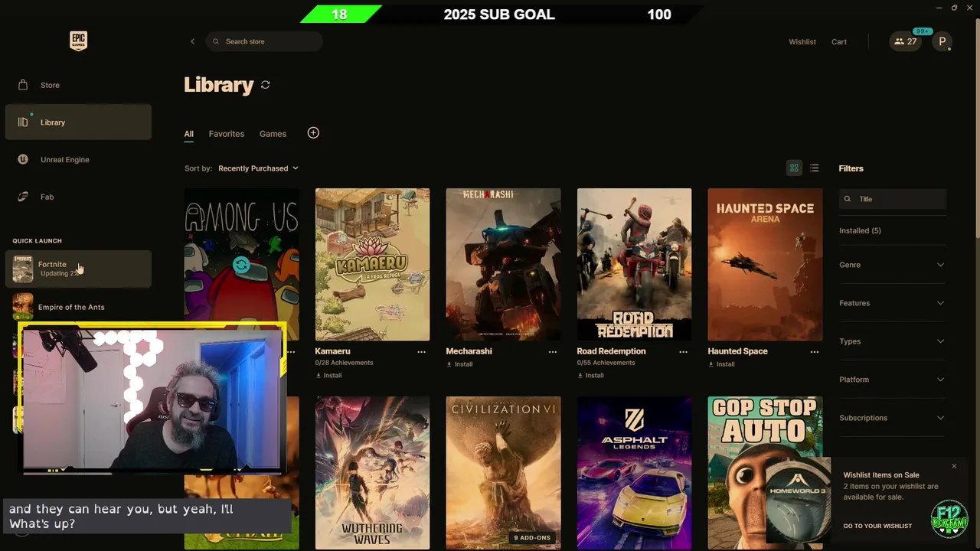980x551 pixels.
Task: Switch to the Favorites tab
Action: [x=227, y=134]
